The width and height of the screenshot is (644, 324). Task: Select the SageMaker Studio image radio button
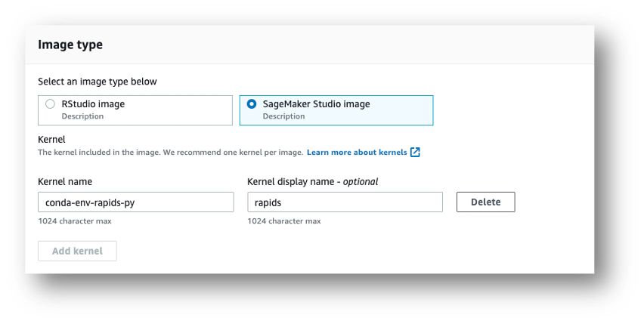coord(252,104)
